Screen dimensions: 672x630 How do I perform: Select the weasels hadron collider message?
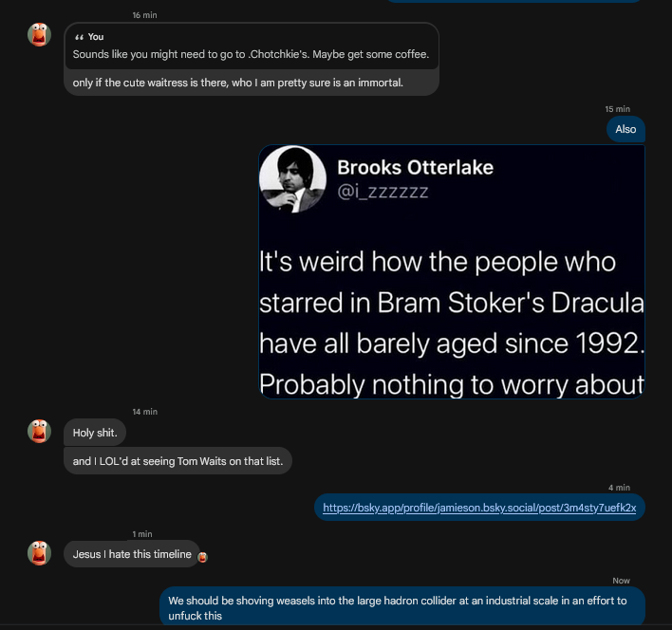click(401, 608)
